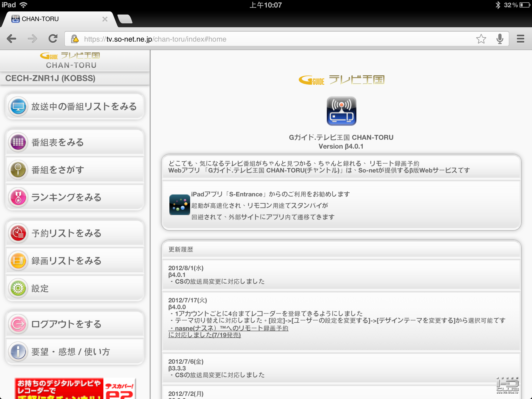Open 予約リストをみる reservation list
532x399 pixels.
pyautogui.click(x=75, y=233)
